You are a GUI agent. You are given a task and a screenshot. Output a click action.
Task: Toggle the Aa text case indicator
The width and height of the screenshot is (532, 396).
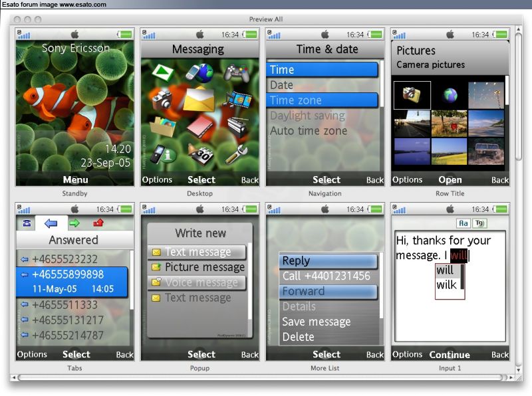click(463, 223)
